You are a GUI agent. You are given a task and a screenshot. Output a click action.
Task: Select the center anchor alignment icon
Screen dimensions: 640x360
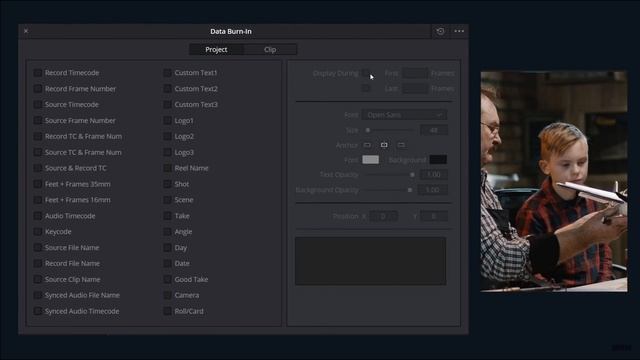[384, 145]
